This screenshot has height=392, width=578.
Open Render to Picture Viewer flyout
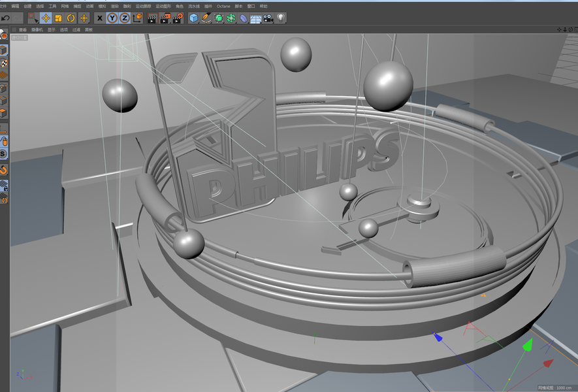(x=165, y=18)
